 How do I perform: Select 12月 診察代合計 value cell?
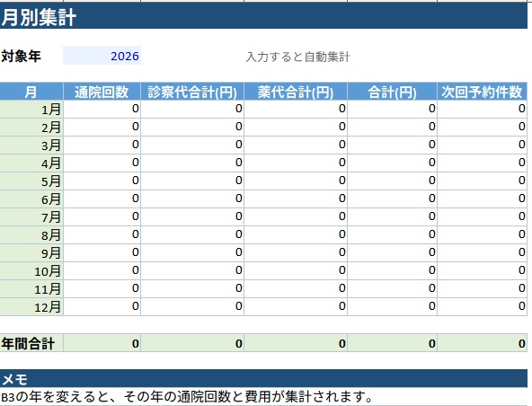point(192,307)
